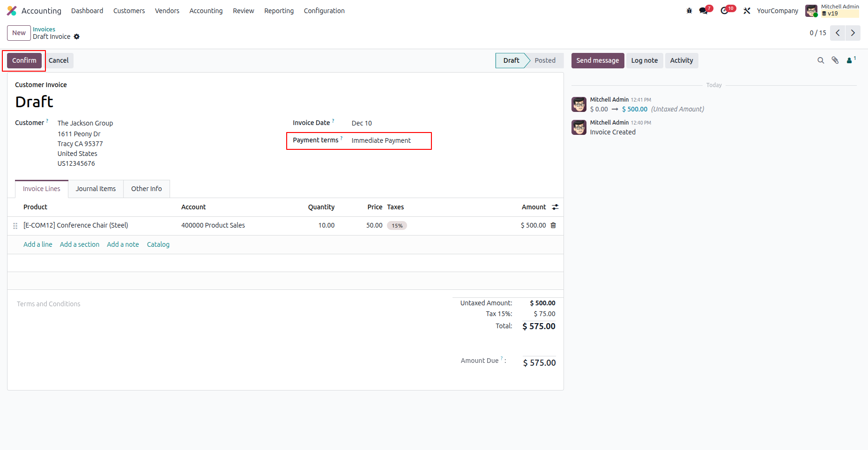Open the Dashboard menu
The height and width of the screenshot is (450, 868).
click(87, 11)
